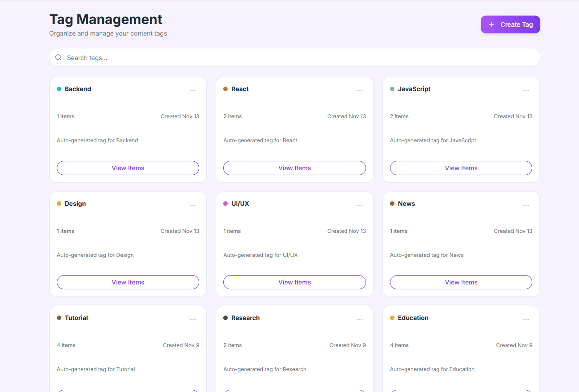The width and height of the screenshot is (579, 392).
Task: Click the search magnifier icon
Action: [58, 57]
